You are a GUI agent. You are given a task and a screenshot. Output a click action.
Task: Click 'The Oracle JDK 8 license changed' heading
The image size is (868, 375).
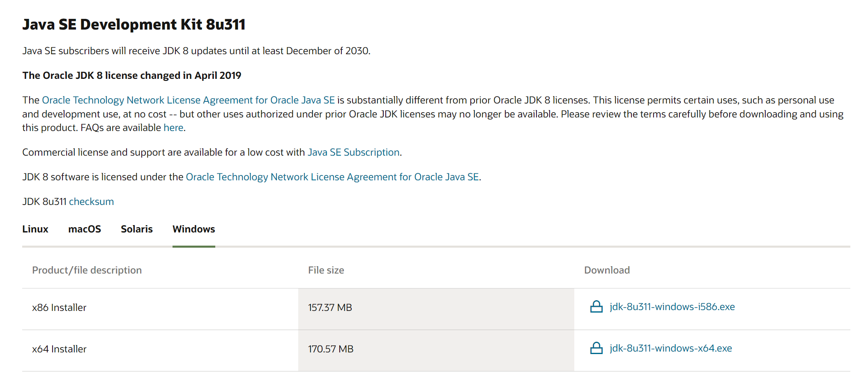pos(132,76)
